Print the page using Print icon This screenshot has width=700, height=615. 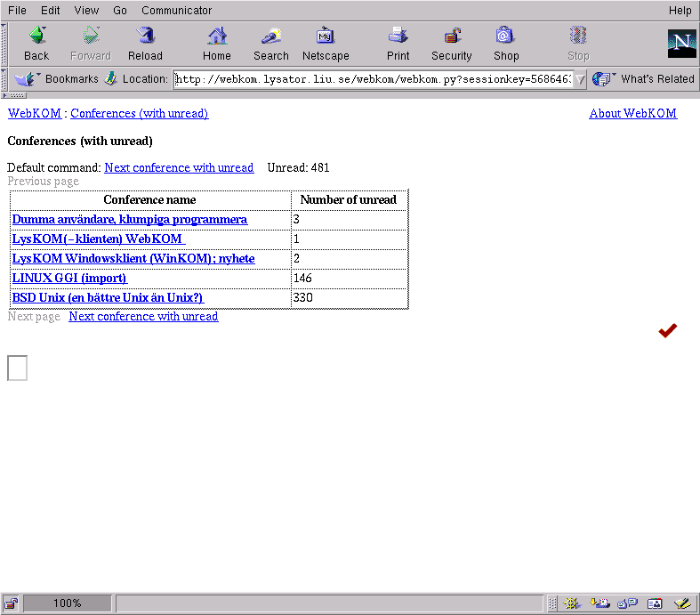click(x=398, y=43)
